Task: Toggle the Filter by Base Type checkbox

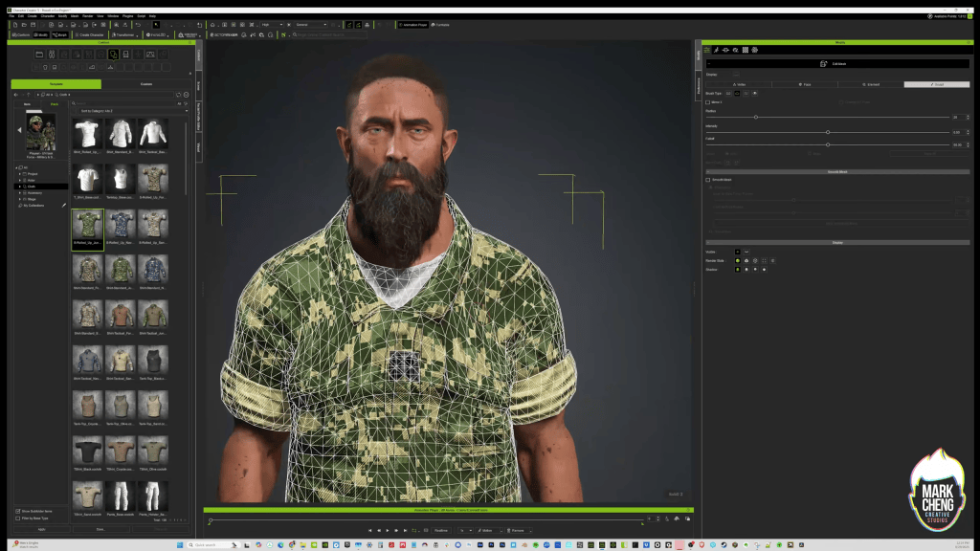Action: coord(17,518)
